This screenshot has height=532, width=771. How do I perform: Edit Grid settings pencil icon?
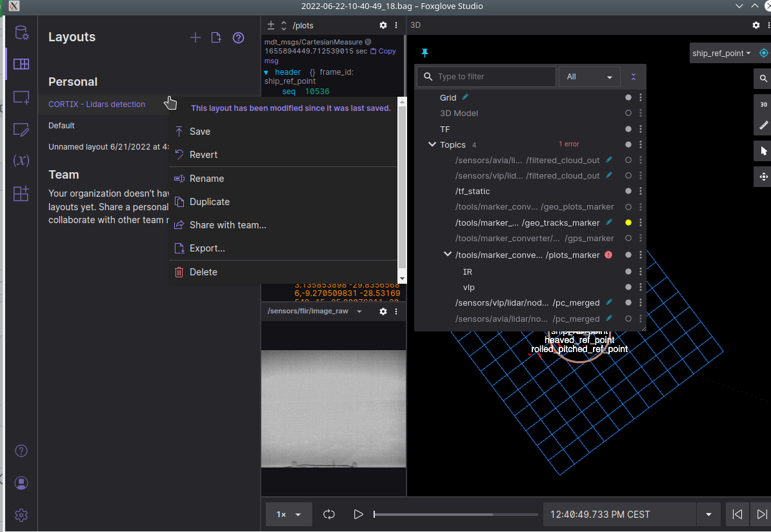coord(465,97)
